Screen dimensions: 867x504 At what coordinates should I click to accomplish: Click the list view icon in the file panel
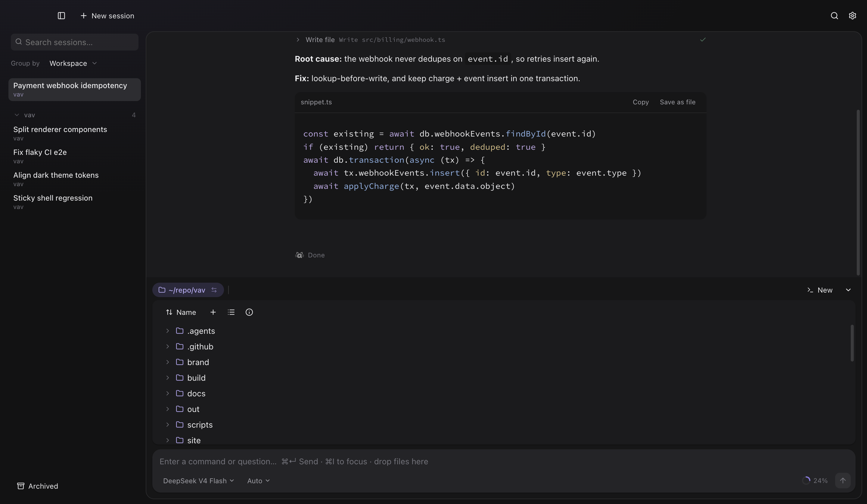pyautogui.click(x=231, y=312)
